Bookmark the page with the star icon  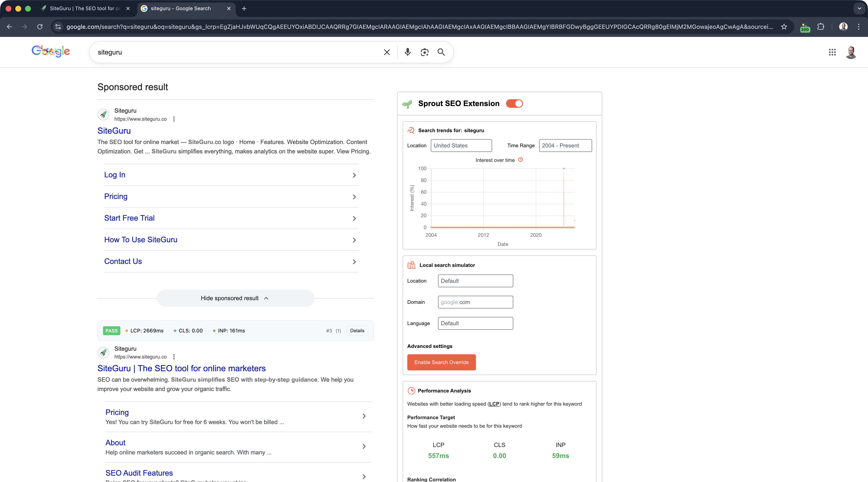[784, 27]
